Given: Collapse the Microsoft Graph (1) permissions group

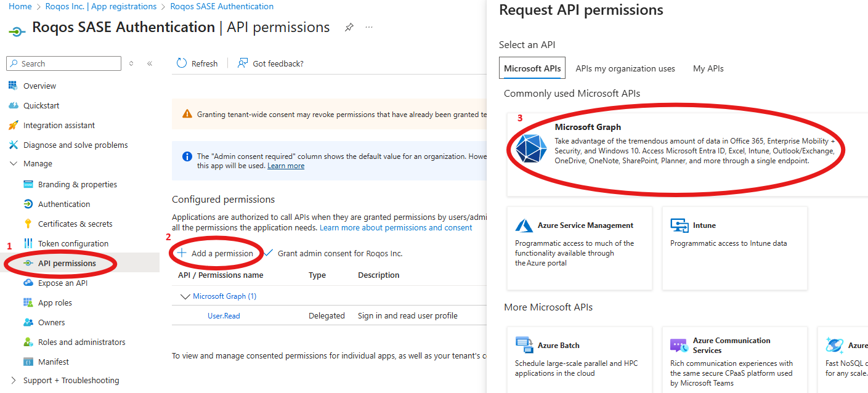Looking at the screenshot, I should pos(185,296).
